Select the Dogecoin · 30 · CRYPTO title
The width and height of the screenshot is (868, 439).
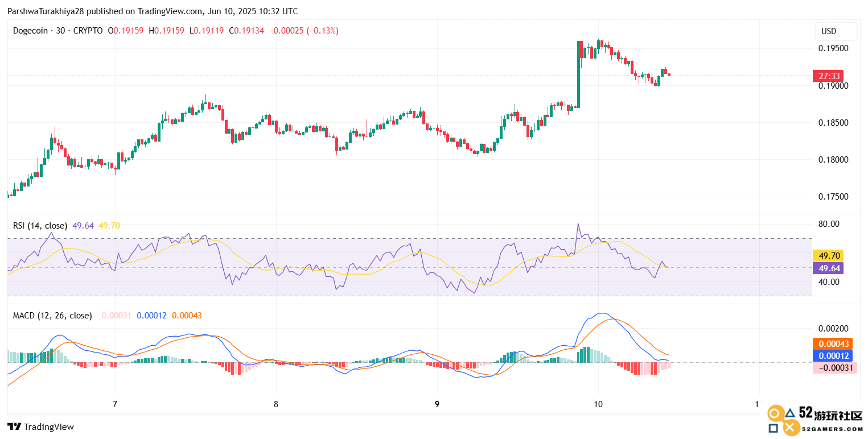coord(58,31)
